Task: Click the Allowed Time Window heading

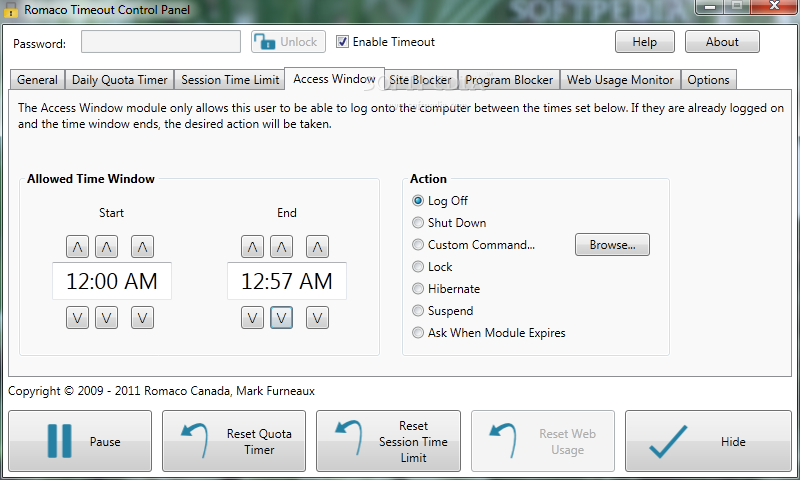Action: coord(91,179)
